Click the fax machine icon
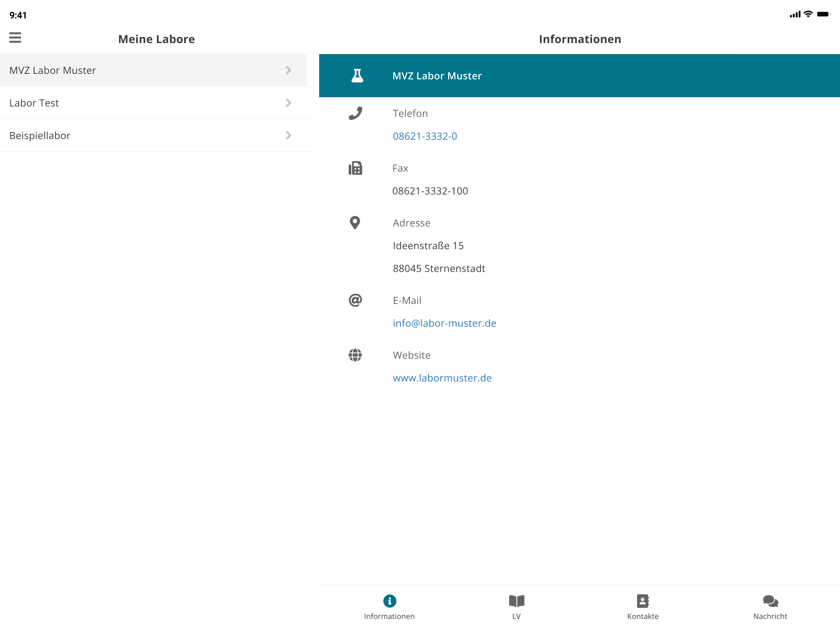 pos(355,168)
